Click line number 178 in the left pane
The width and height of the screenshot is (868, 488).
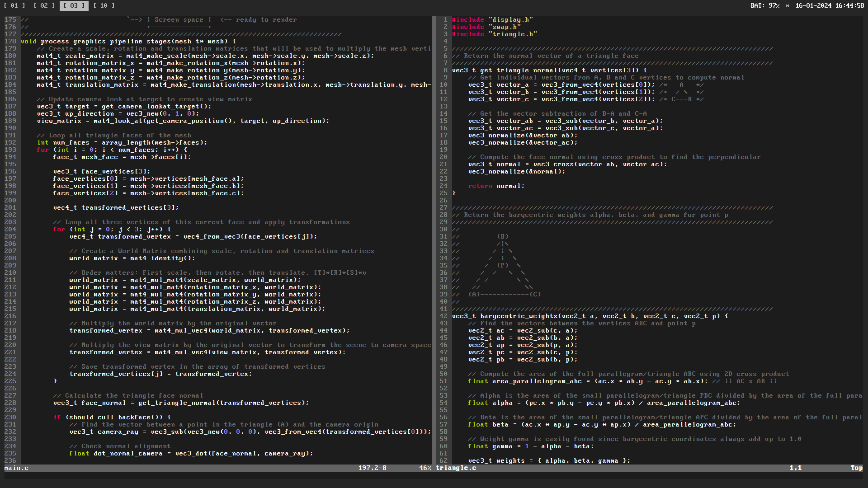coord(11,41)
